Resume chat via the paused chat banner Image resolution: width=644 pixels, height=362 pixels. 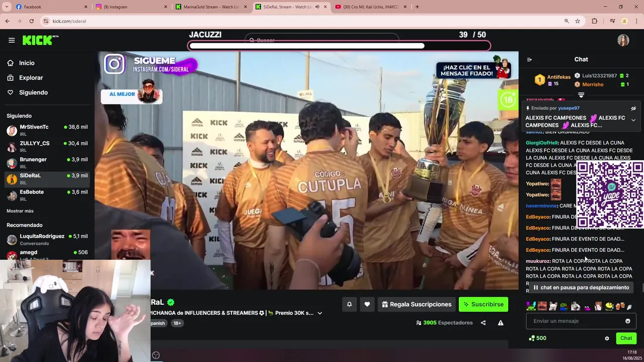(x=581, y=288)
